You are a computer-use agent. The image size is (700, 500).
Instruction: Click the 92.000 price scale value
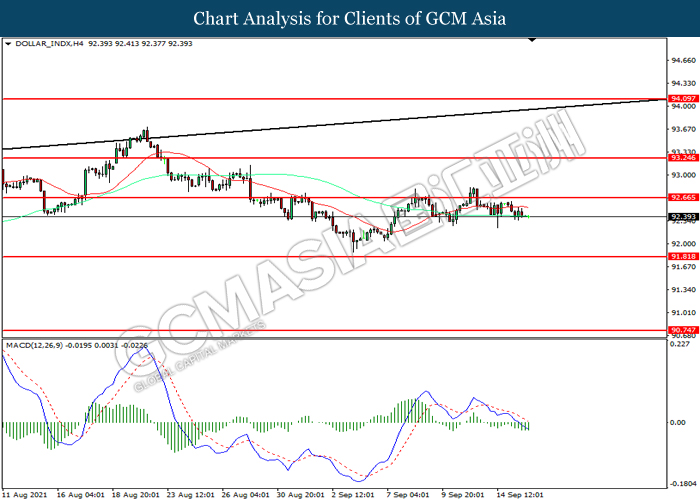pyautogui.click(x=683, y=244)
